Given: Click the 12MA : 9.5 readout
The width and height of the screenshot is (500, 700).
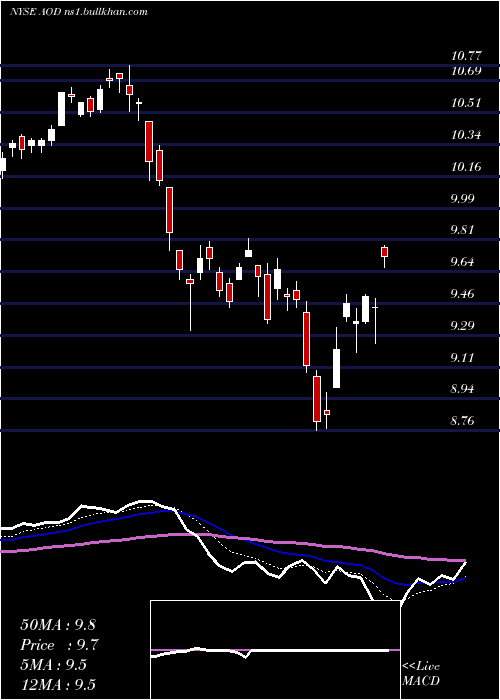Looking at the screenshot, I should coord(58,685).
